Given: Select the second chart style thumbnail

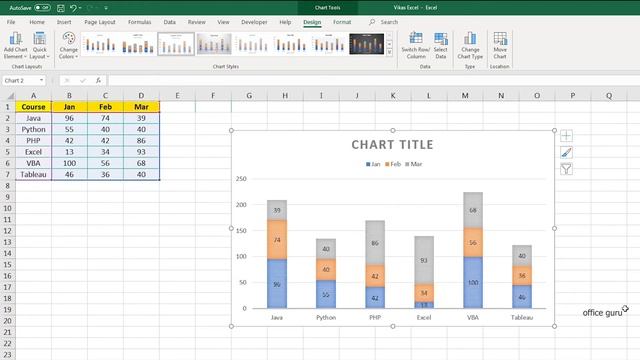Looking at the screenshot, I should [138, 44].
